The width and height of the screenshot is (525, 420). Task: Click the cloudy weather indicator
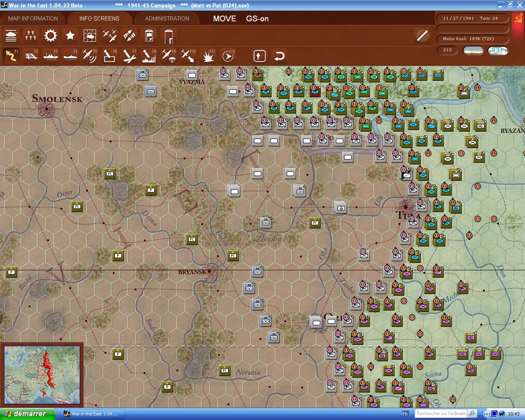point(473,50)
